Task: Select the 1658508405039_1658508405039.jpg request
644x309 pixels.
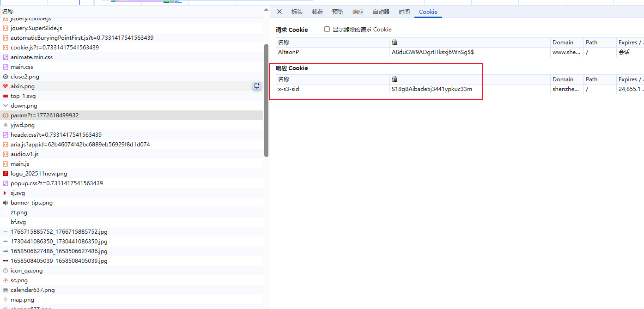Action: (131, 261)
